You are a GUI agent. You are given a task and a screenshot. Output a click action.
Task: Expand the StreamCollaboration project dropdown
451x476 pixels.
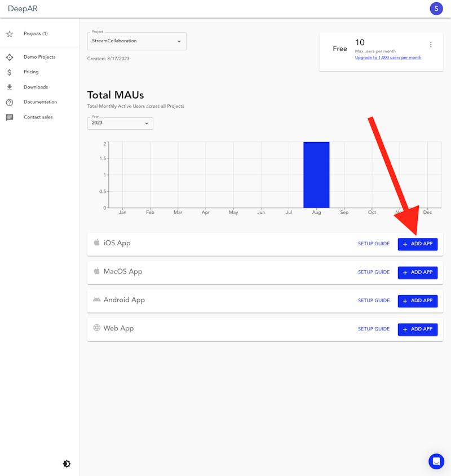point(137,41)
